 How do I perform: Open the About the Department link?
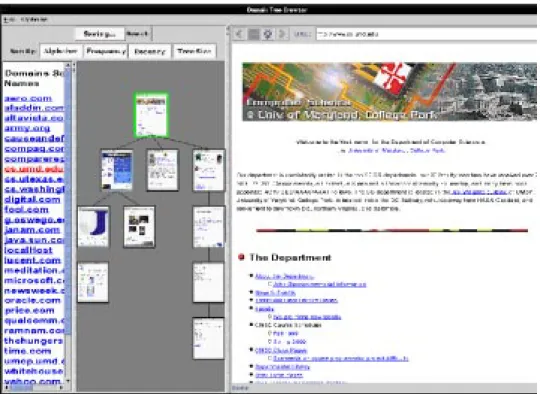point(284,276)
